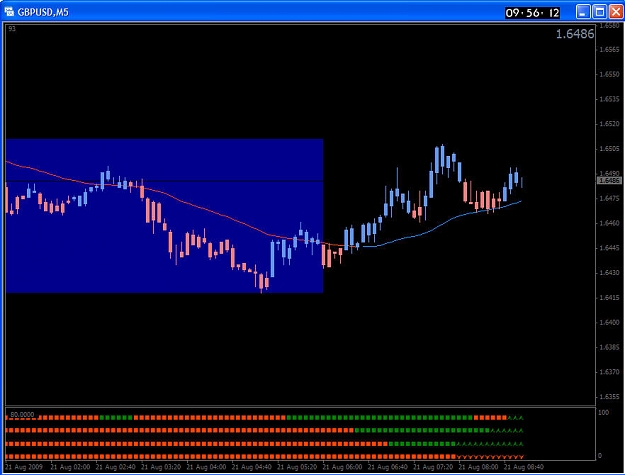This screenshot has width=625, height=475.
Task: Close the GBPUSD chart window
Action: pos(616,12)
